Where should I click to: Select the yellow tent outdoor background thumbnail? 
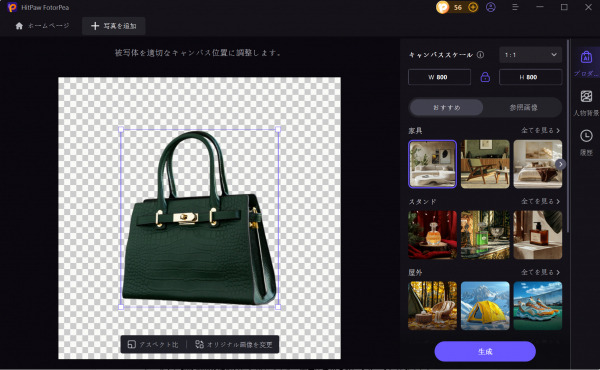485,306
